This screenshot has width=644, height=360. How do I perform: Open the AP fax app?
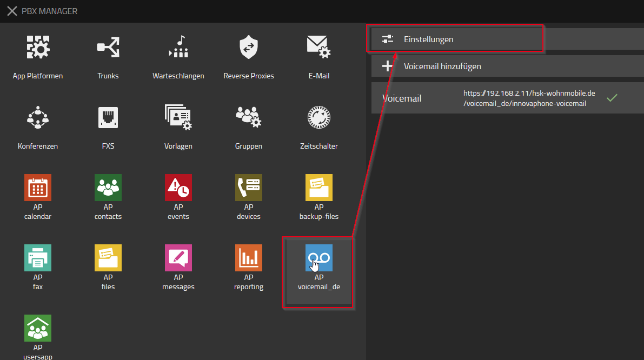(x=38, y=258)
